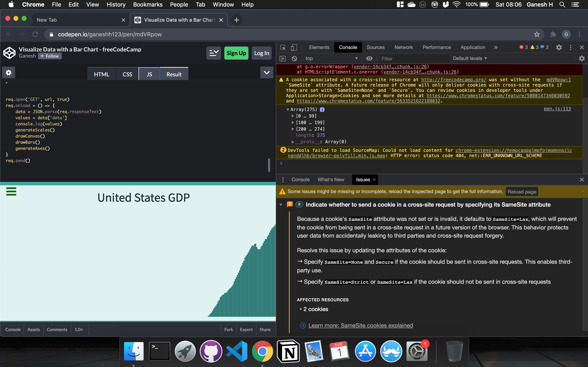Open Learn more: SameSite cookies explained link

coord(360,326)
